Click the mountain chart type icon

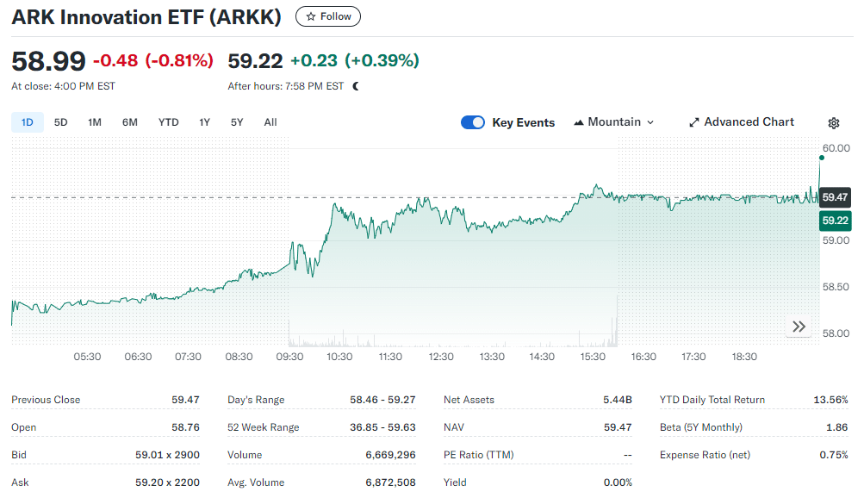[579, 122]
